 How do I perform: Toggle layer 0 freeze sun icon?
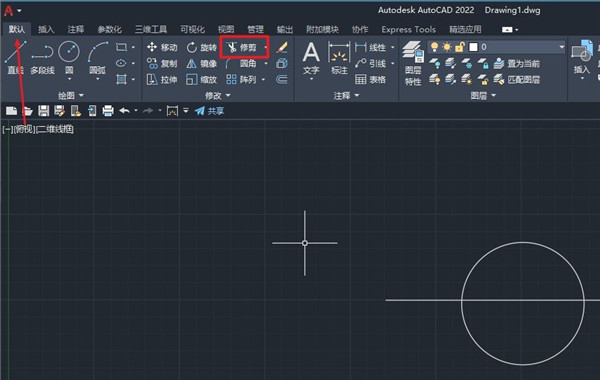coord(447,47)
